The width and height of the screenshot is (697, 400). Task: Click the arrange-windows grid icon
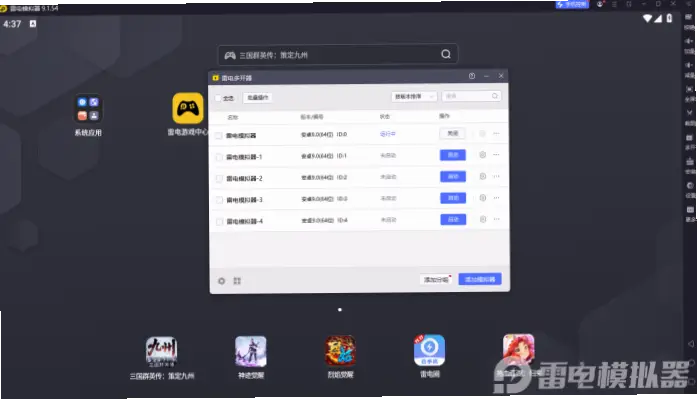point(237,281)
